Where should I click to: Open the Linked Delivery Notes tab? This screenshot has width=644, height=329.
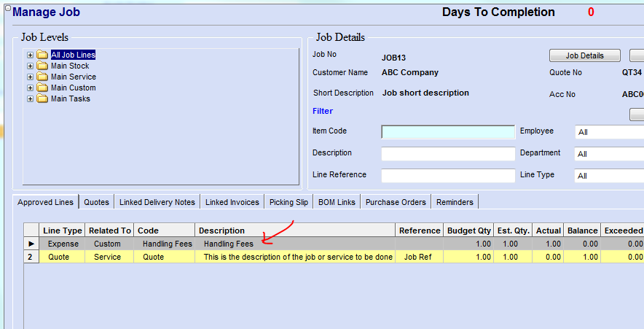[x=157, y=202]
